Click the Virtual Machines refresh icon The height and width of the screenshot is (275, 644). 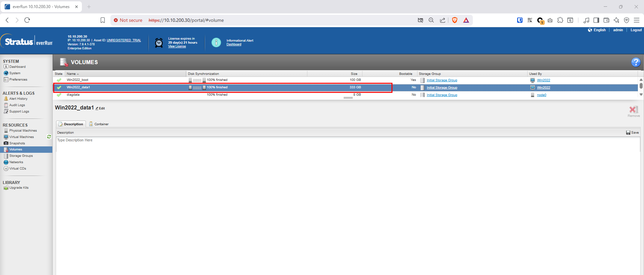click(x=49, y=137)
